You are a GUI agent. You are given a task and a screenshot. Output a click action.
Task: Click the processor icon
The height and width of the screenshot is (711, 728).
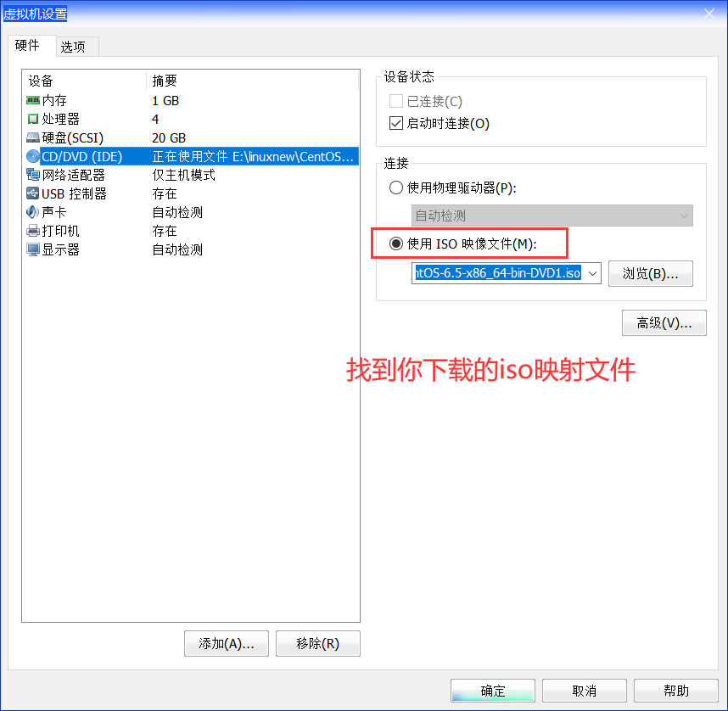pyautogui.click(x=32, y=119)
